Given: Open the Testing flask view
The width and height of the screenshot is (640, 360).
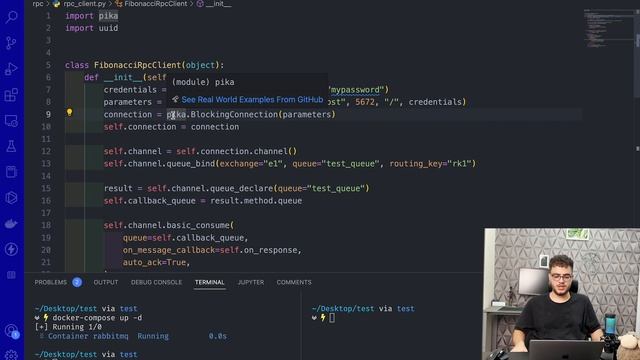Looking at the screenshot, I should tap(11, 146).
